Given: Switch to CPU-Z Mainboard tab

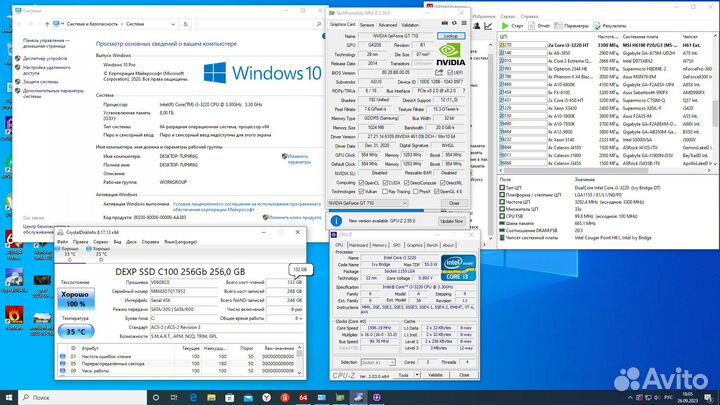Looking at the screenshot, I should 359,245.
